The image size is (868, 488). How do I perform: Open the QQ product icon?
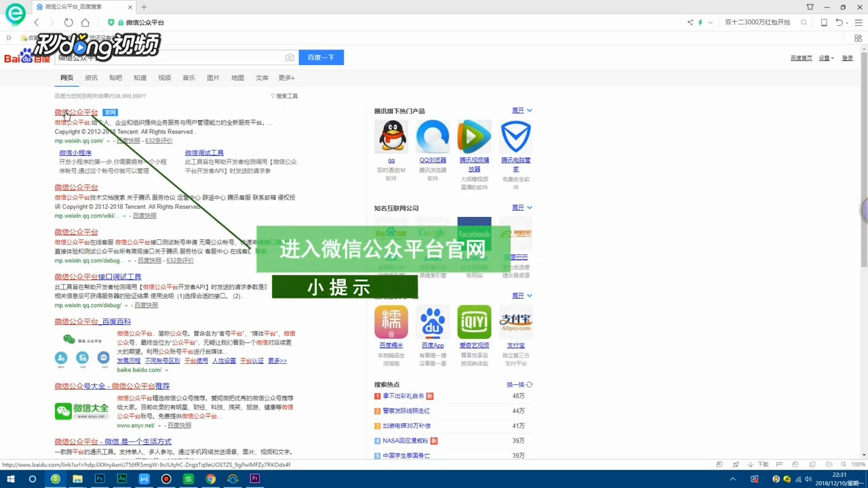coord(391,137)
